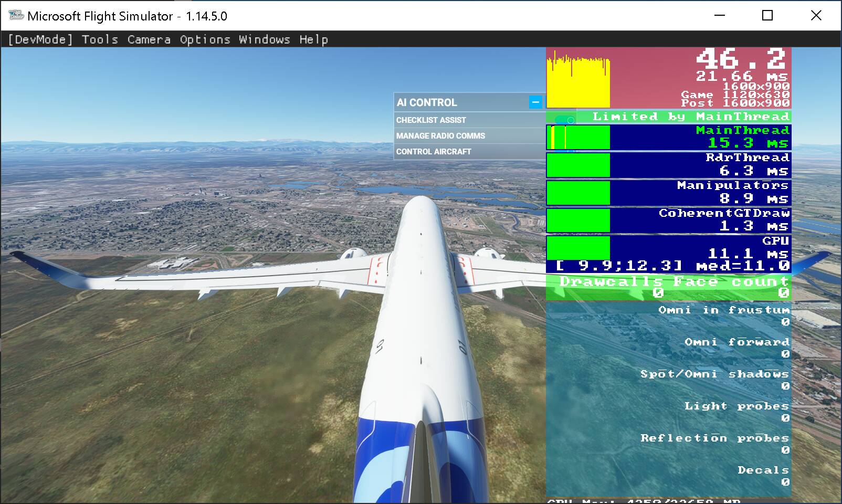Click the RdrThread label

click(x=748, y=157)
